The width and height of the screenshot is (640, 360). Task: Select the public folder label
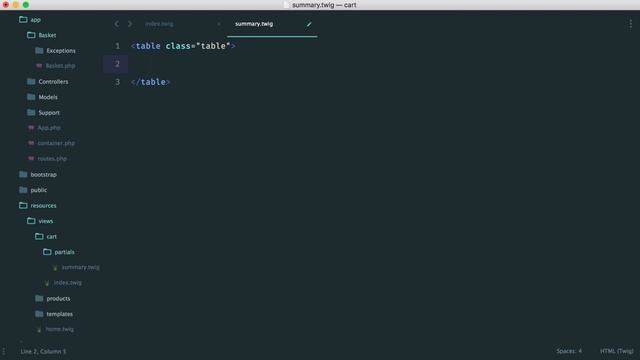click(39, 190)
